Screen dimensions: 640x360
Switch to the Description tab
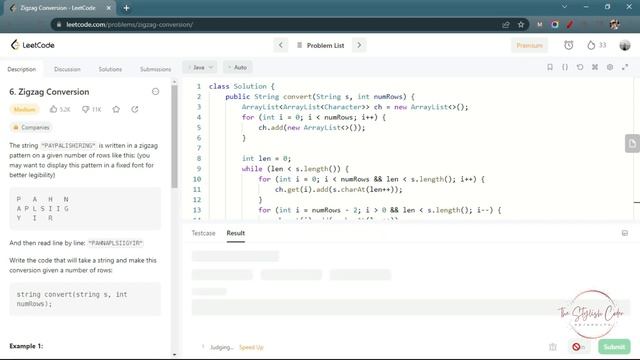coord(22,69)
